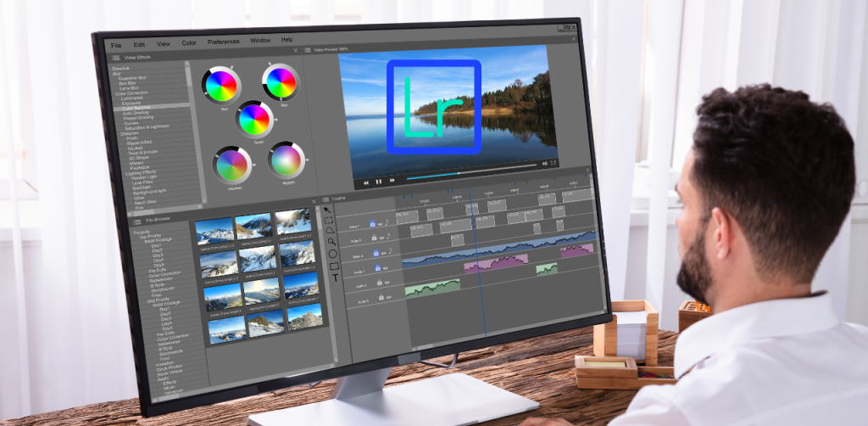
Task: Toggle the lock on Video 1 track
Action: [x=371, y=225]
